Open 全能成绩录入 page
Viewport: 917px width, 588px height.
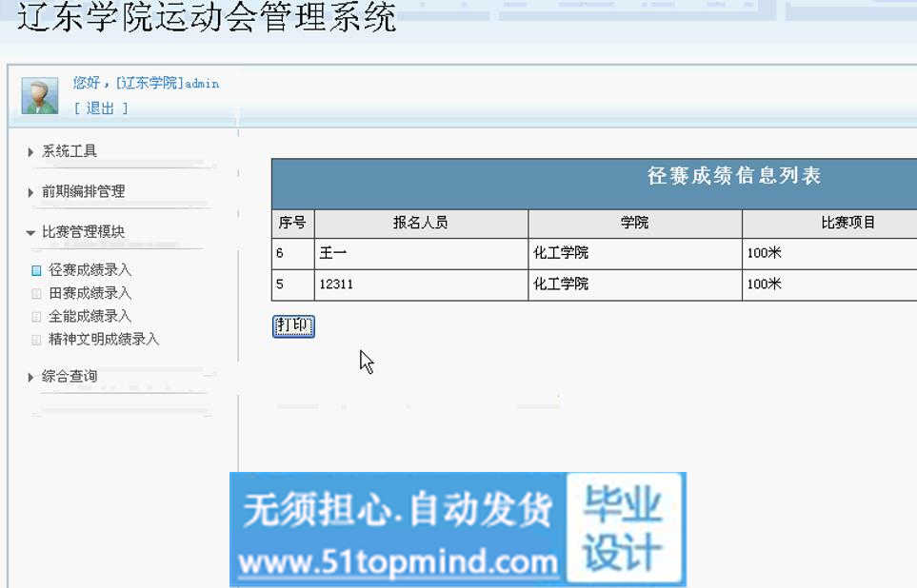pyautogui.click(x=90, y=316)
